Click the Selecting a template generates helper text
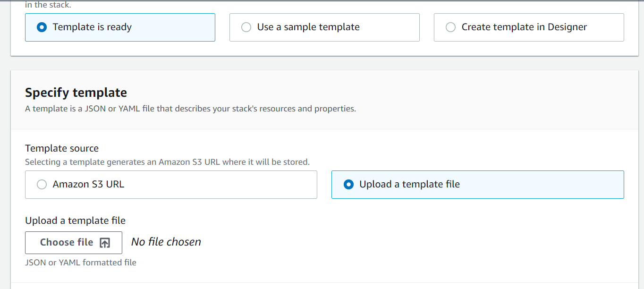The height and width of the screenshot is (289, 644). tap(167, 162)
